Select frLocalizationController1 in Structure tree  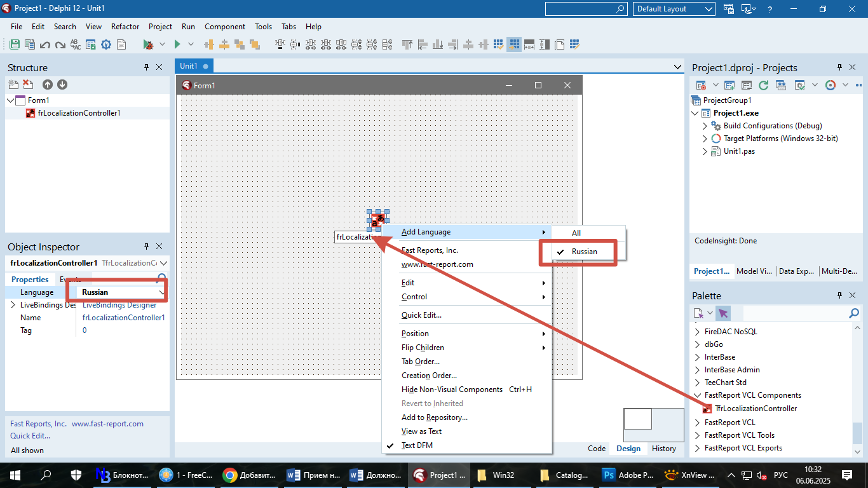(x=79, y=113)
